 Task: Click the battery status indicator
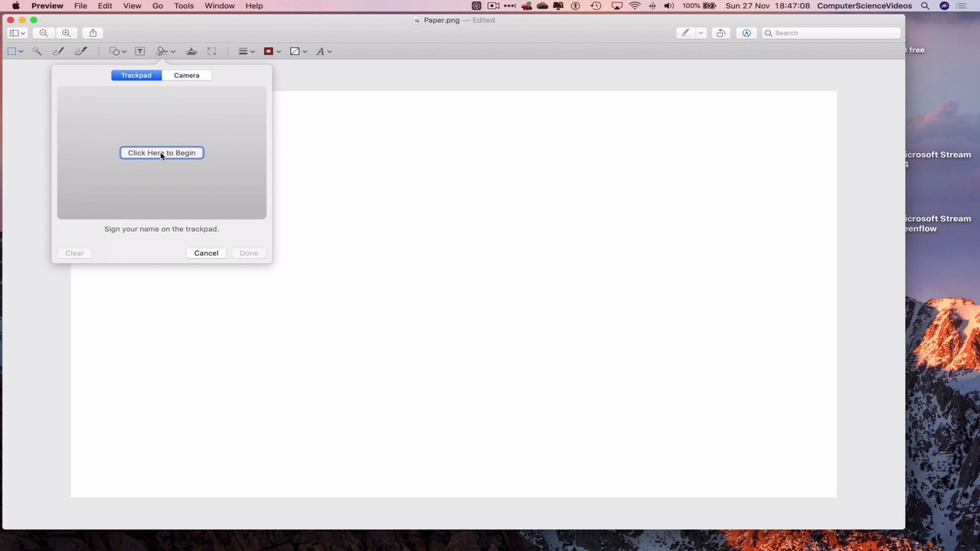coord(699,6)
